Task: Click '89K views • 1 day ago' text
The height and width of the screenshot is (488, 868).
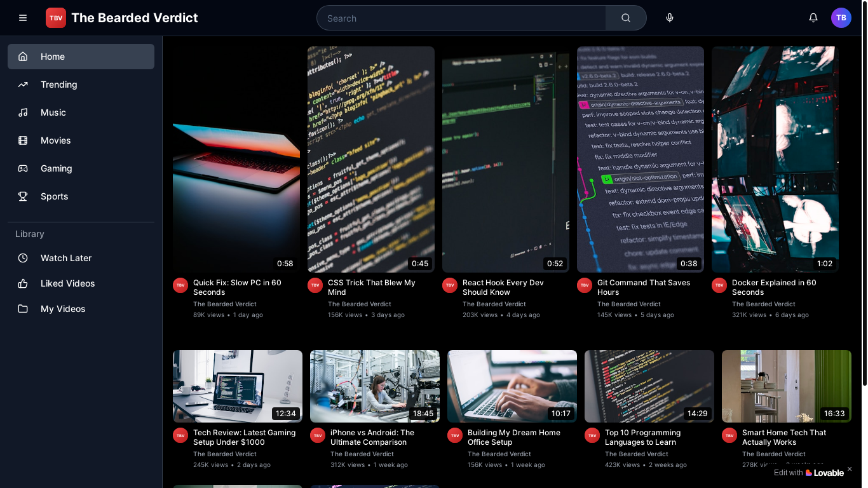Action: (228, 315)
